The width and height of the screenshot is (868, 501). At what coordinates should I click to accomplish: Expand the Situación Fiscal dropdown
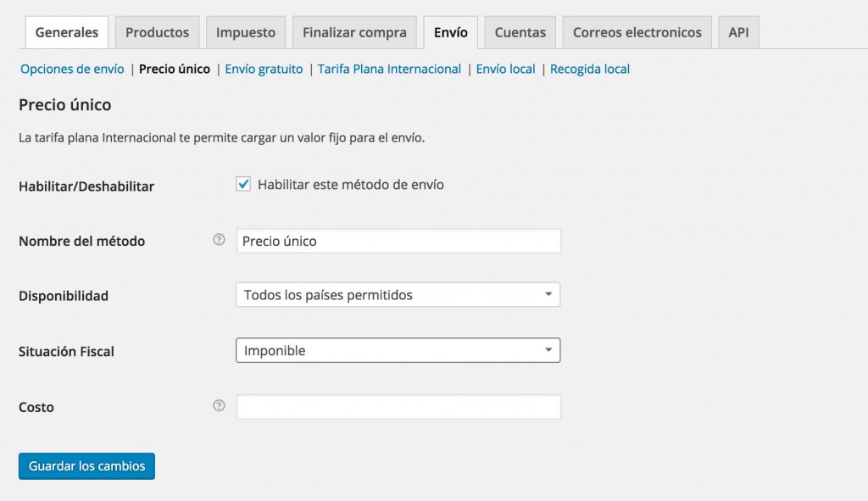click(x=398, y=350)
